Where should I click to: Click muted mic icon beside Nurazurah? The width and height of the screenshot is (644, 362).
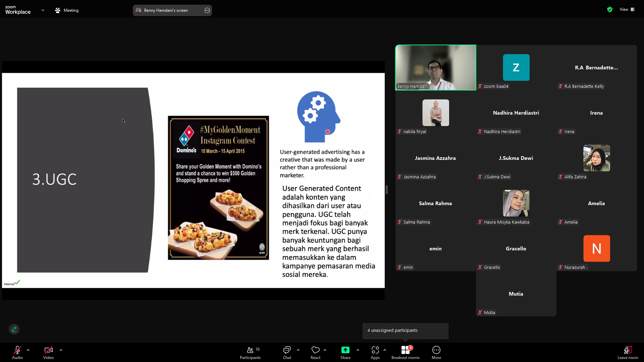pyautogui.click(x=560, y=267)
